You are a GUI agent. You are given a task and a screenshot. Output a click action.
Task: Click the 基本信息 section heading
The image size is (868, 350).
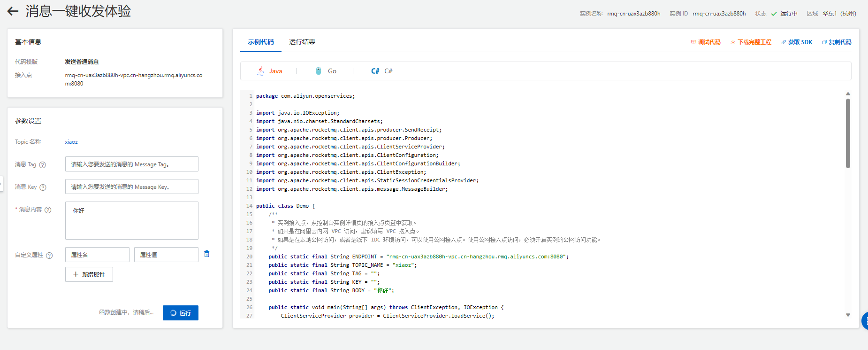pyautogui.click(x=28, y=42)
